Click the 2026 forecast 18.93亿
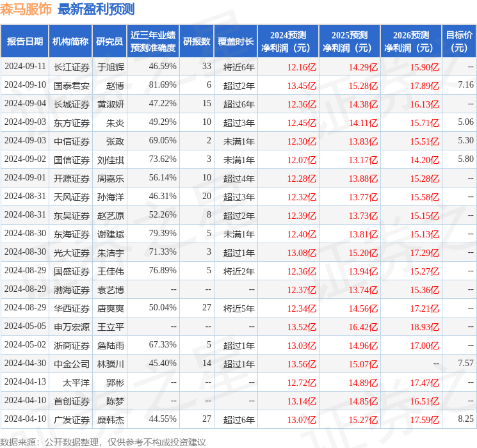Screen dimensions: 477x448 [424, 327]
